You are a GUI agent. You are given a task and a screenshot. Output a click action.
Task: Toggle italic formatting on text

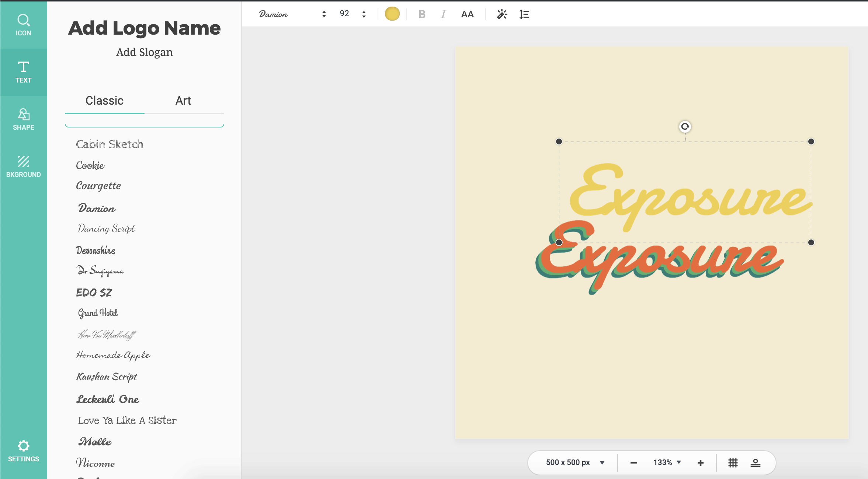point(443,14)
